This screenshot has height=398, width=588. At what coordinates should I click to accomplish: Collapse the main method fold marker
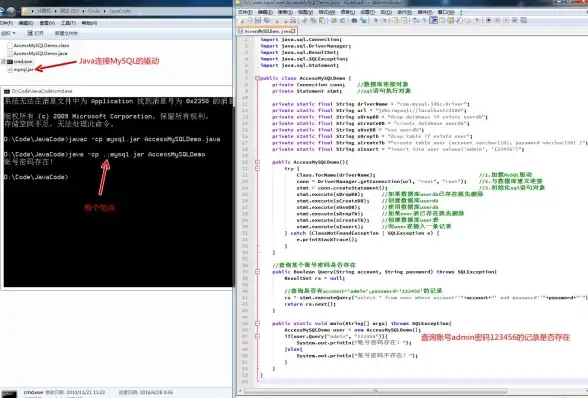tap(257, 323)
